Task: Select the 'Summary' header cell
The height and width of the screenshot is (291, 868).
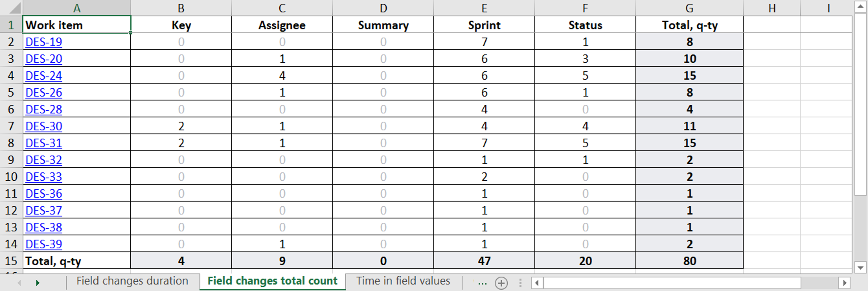Action: [x=383, y=25]
